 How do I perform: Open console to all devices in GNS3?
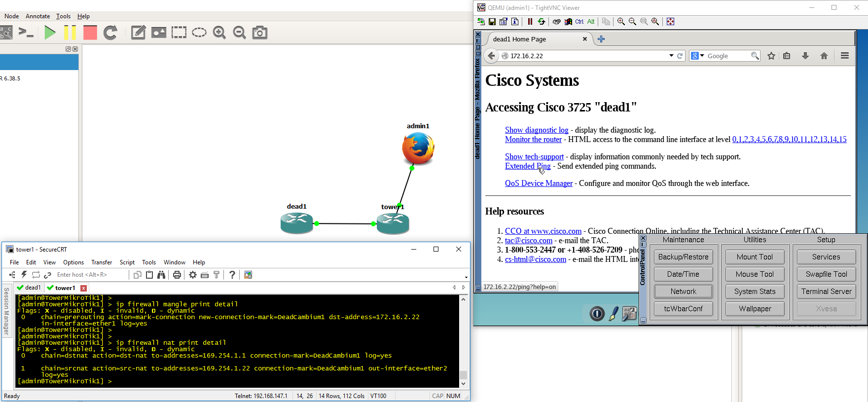pos(26,33)
